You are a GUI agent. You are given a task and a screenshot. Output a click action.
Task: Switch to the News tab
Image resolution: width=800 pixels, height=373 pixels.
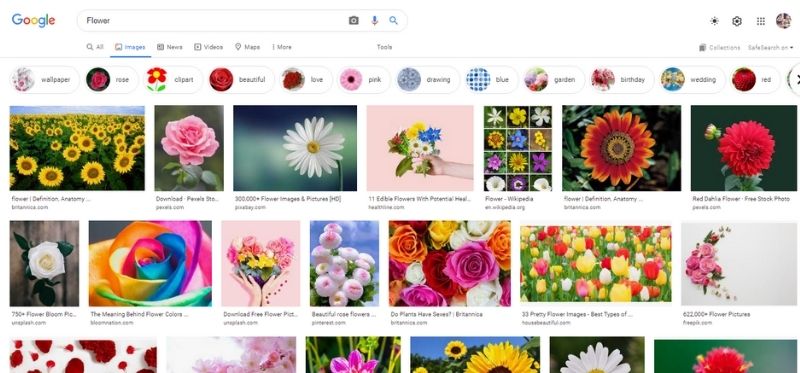(x=169, y=47)
